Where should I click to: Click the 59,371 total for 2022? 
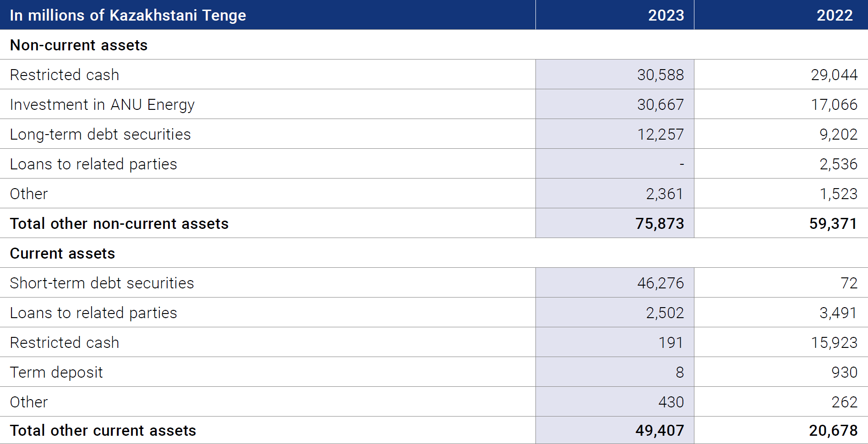pyautogui.click(x=833, y=223)
